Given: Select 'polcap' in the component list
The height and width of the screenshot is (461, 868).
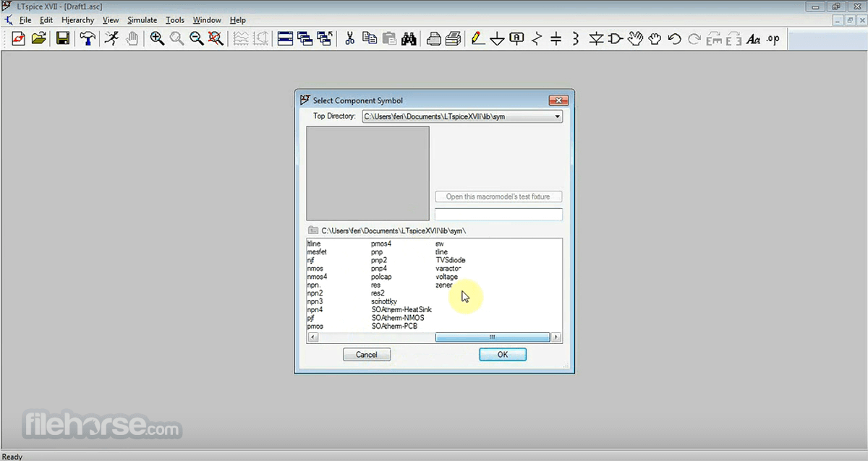Looking at the screenshot, I should pyautogui.click(x=381, y=277).
